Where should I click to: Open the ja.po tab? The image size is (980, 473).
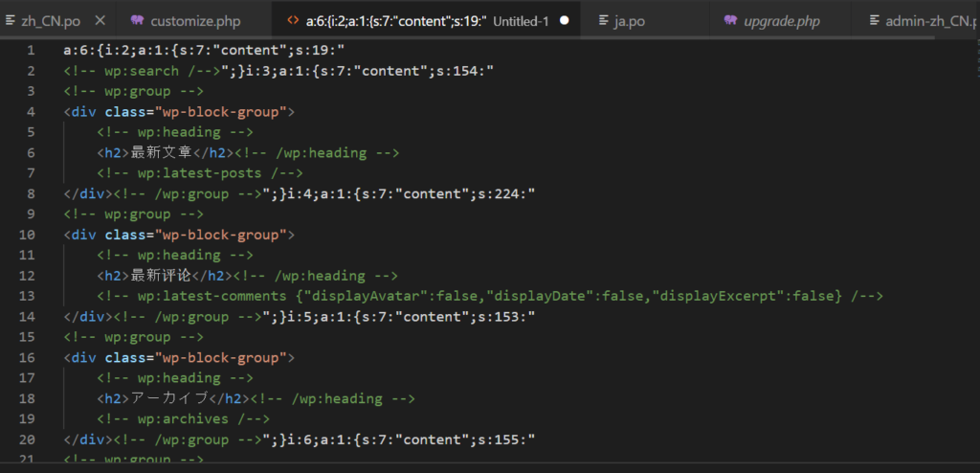tap(629, 20)
